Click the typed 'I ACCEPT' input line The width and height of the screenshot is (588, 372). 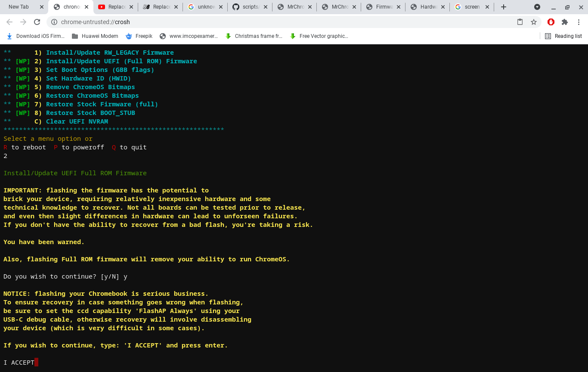click(19, 363)
